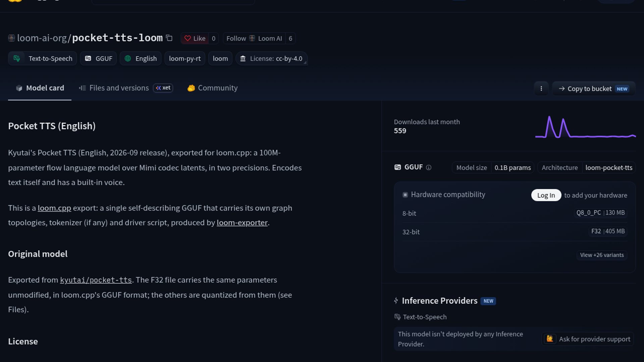Click the Inference Providers heading
Screen dimensions: 644x362
(439, 301)
